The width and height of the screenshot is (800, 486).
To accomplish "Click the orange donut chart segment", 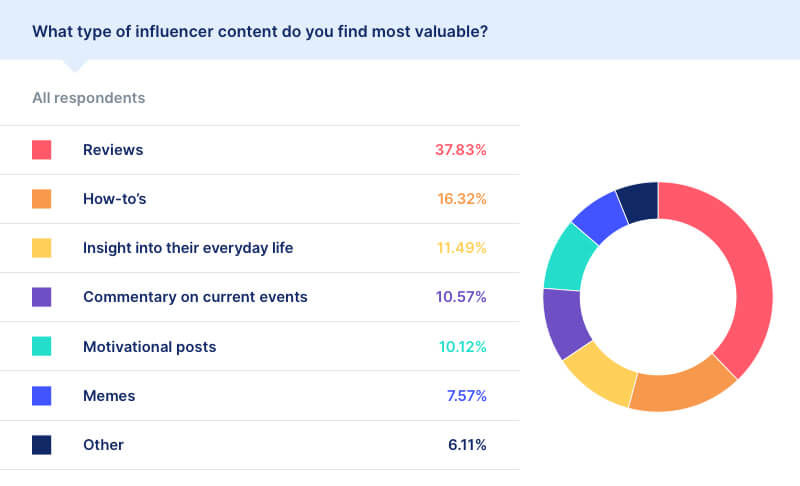I will click(x=681, y=390).
